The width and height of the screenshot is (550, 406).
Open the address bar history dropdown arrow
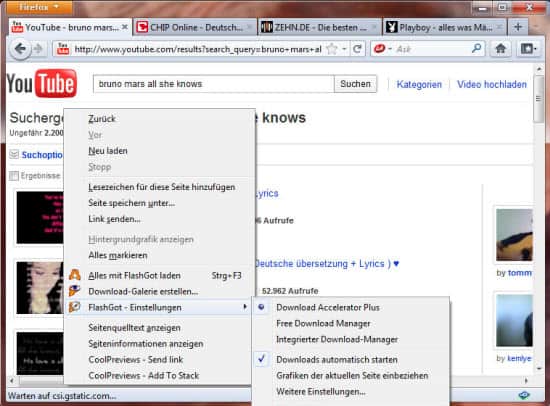344,49
